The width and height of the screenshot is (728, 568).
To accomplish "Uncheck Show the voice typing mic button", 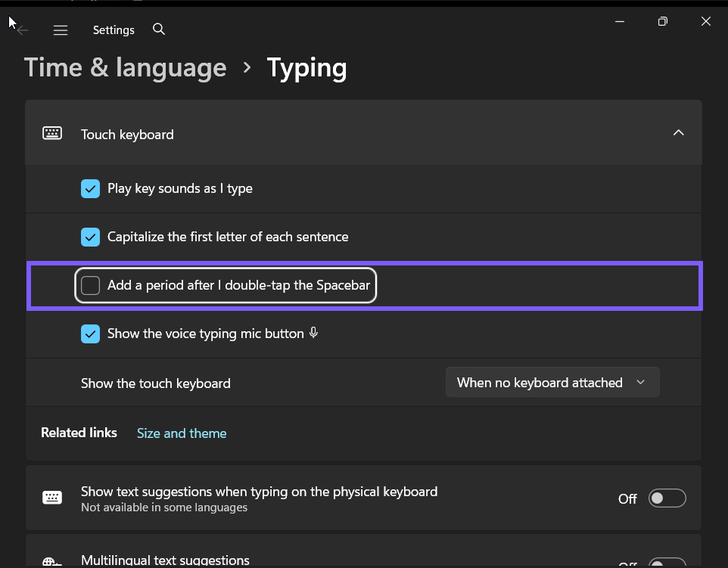I will [x=91, y=334].
